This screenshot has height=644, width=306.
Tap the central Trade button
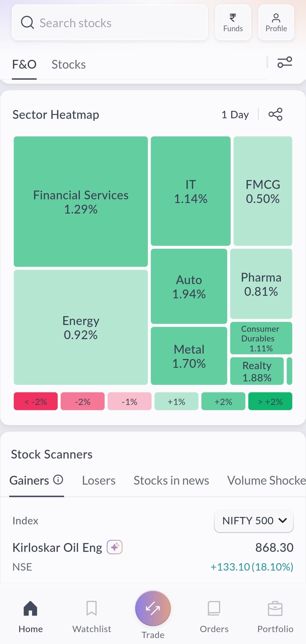pos(153,609)
